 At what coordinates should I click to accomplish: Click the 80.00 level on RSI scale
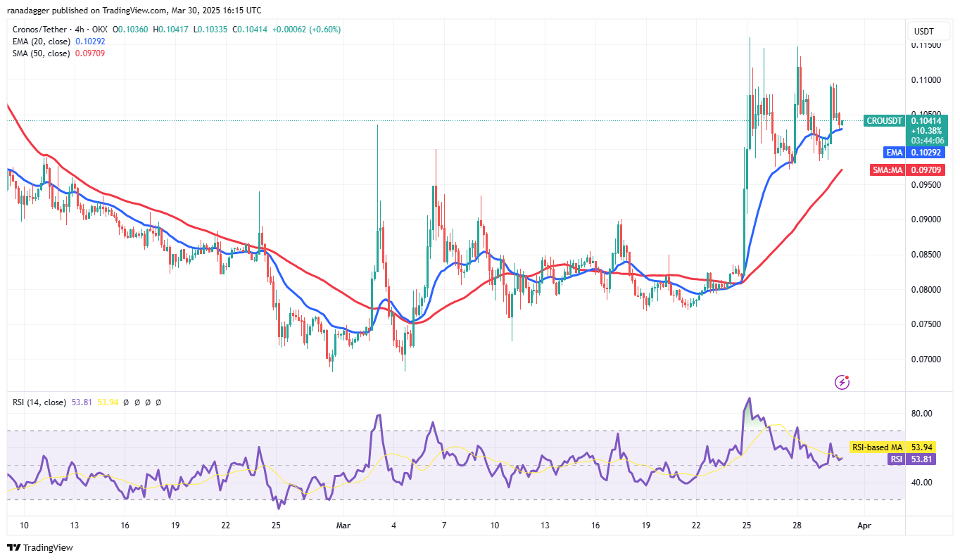923,414
